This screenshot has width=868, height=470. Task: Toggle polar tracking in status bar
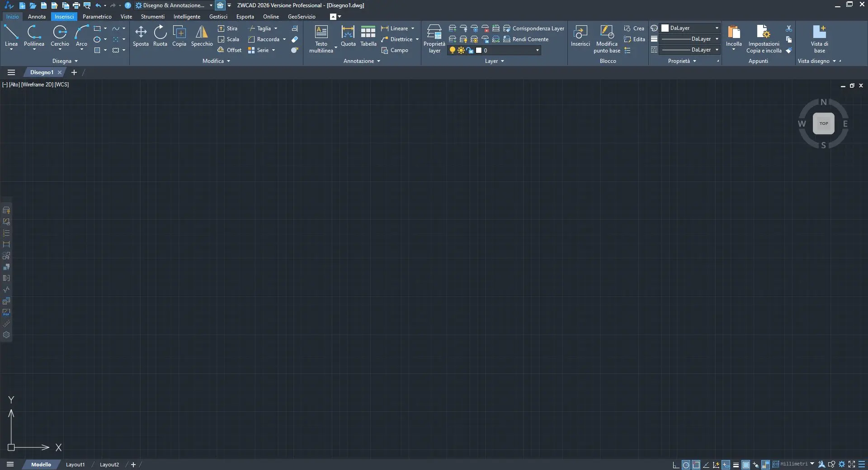pos(686,465)
